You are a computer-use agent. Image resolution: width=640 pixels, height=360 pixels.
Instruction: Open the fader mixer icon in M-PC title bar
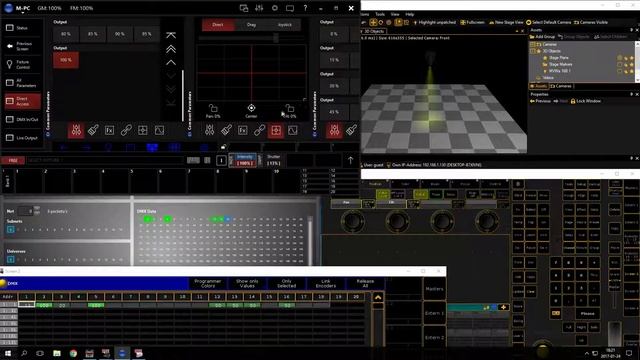pos(259,8)
